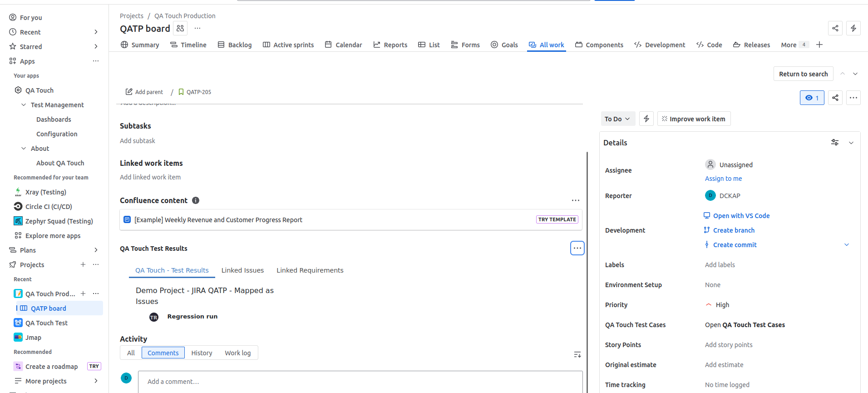Screen dimensions: 868x393
Task: Open the Reports tab
Action: (390, 45)
